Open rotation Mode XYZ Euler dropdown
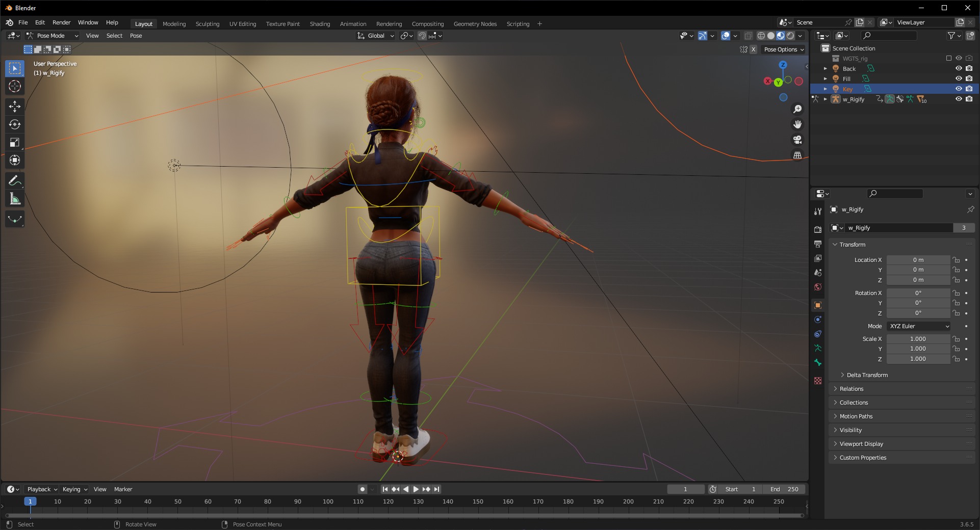980x530 pixels. point(919,326)
